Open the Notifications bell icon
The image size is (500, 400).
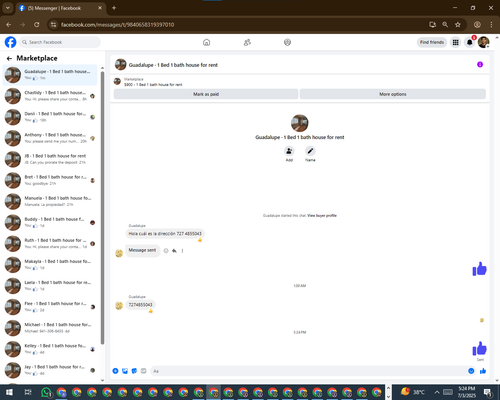(469, 42)
